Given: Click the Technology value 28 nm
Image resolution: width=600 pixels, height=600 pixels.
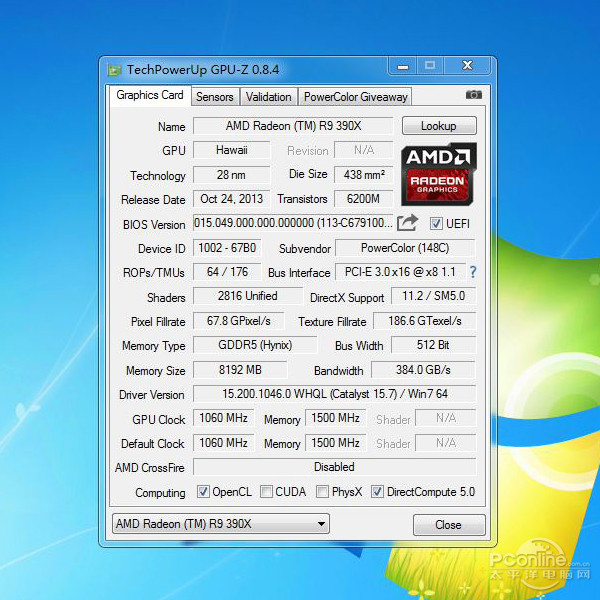Looking at the screenshot, I should click(x=232, y=175).
